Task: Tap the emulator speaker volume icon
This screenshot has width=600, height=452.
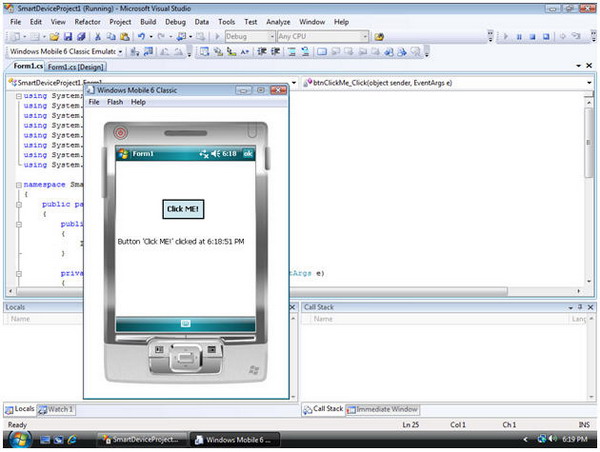Action: pos(215,154)
